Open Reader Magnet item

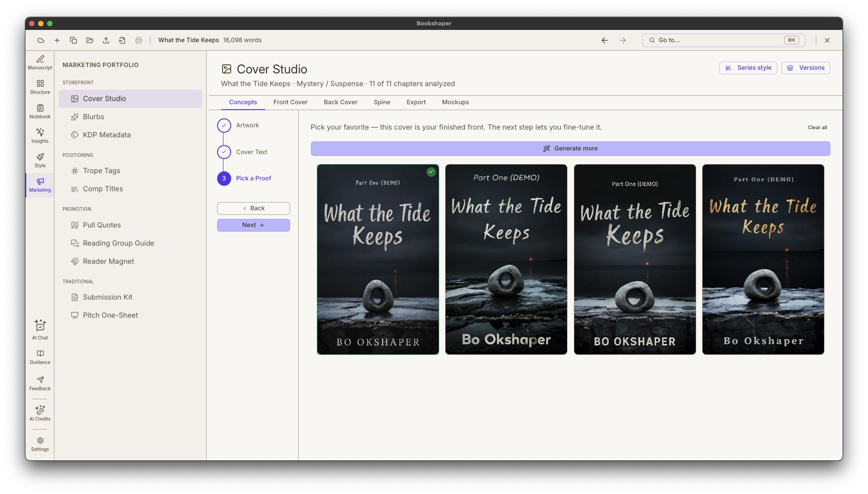click(130, 262)
